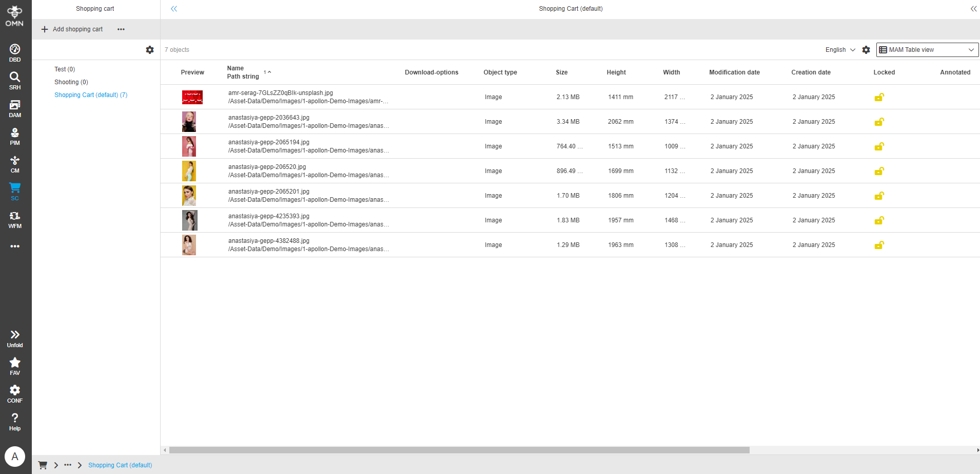Viewport: 980px width, 474px height.
Task: Open thumbnail of anastasiya-gepp-206520.jpg
Action: pos(189,171)
